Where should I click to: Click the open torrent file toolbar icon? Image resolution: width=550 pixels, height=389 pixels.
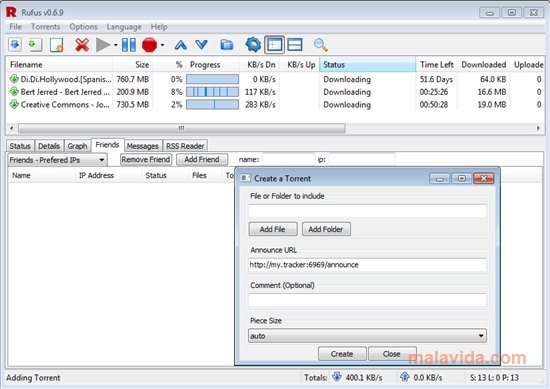15,45
